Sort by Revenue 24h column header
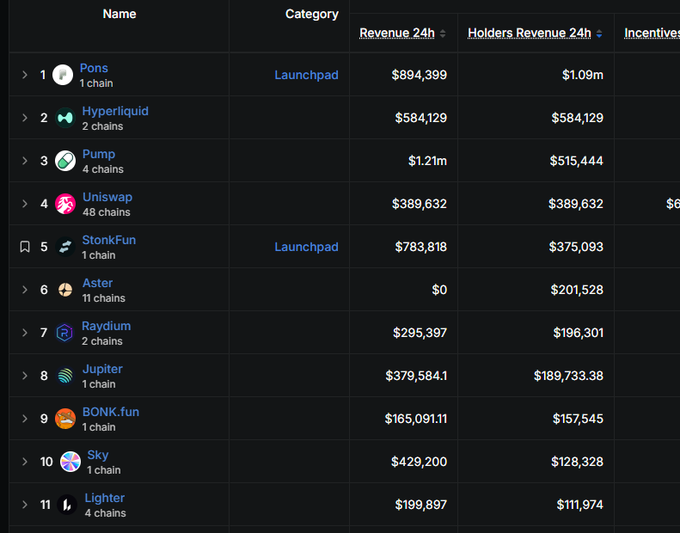This screenshot has height=533, width=680. pyautogui.click(x=397, y=33)
